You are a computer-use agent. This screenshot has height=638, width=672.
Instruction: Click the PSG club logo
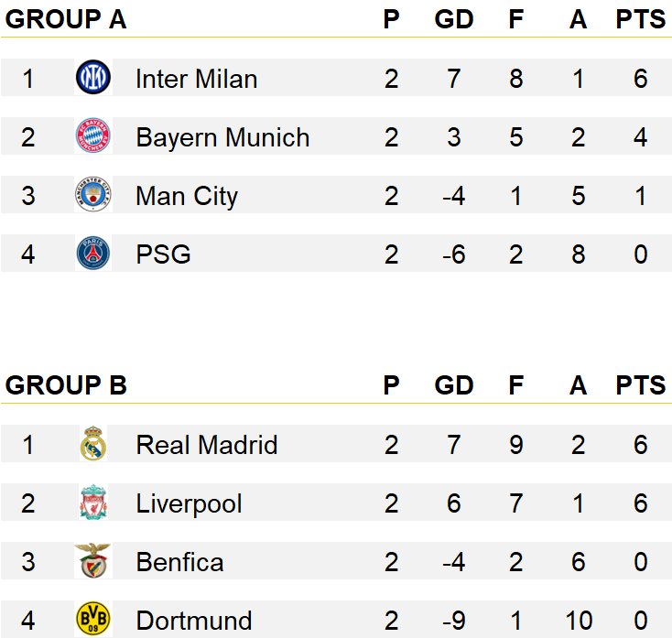[93, 254]
